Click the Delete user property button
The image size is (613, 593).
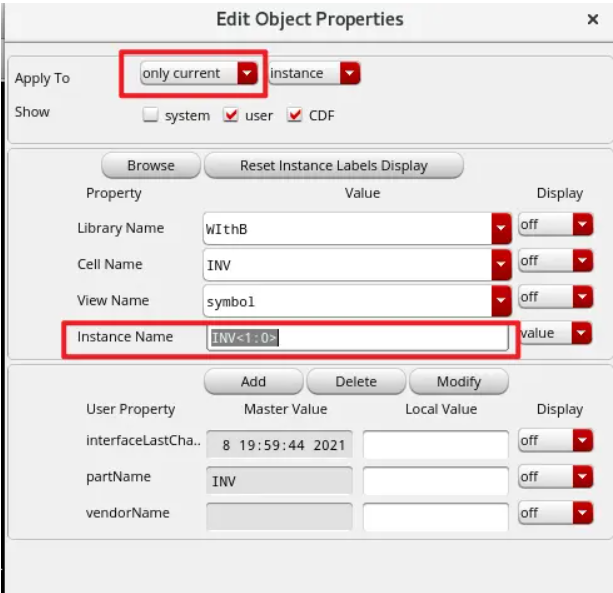(356, 382)
